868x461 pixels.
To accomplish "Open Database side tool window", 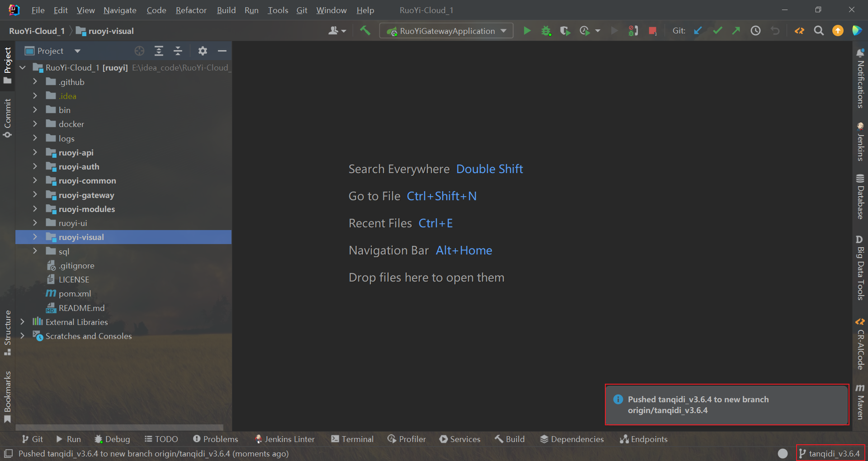I will (x=860, y=197).
